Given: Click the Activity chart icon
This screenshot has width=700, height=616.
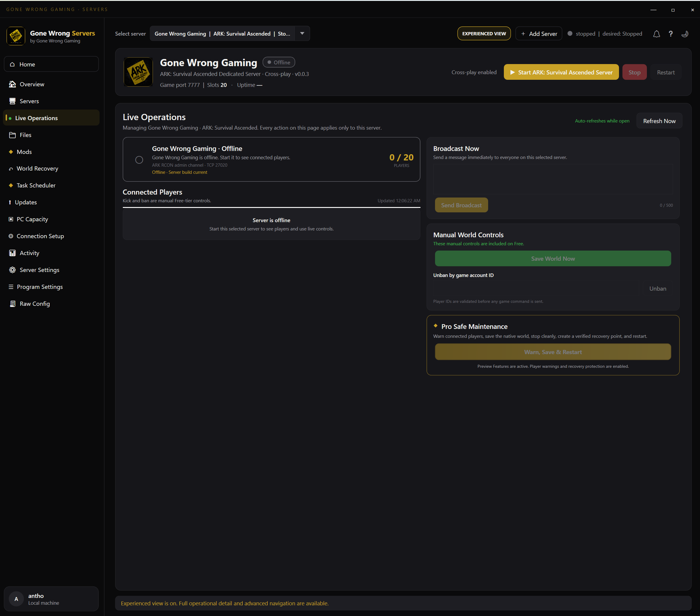Looking at the screenshot, I should pyautogui.click(x=12, y=253).
